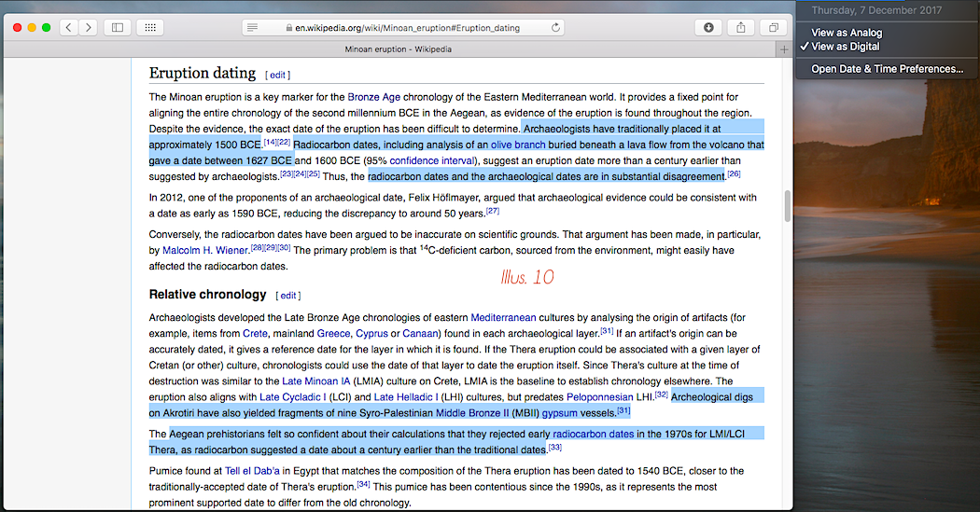Open the Late Cycladic I link
980x512 pixels.
click(293, 397)
